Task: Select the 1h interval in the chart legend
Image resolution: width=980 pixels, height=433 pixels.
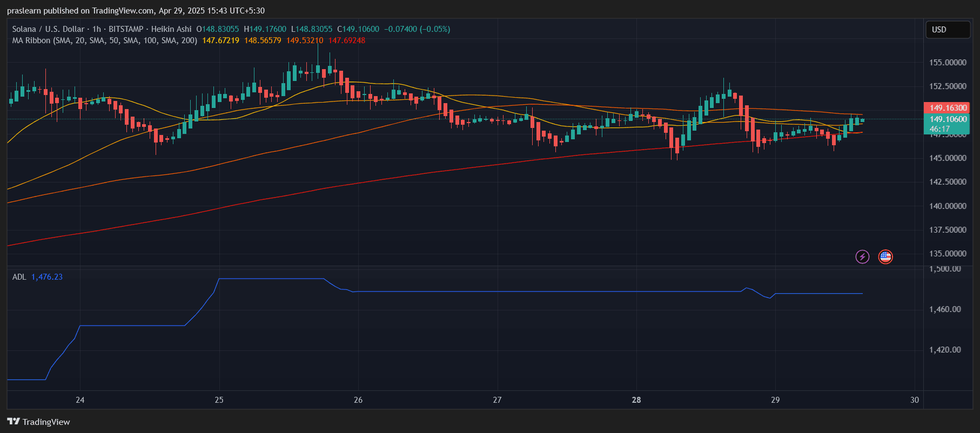Action: click(x=97, y=29)
